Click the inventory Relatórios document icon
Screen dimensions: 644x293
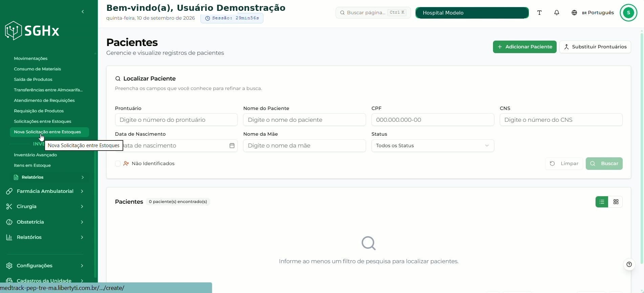click(x=16, y=177)
